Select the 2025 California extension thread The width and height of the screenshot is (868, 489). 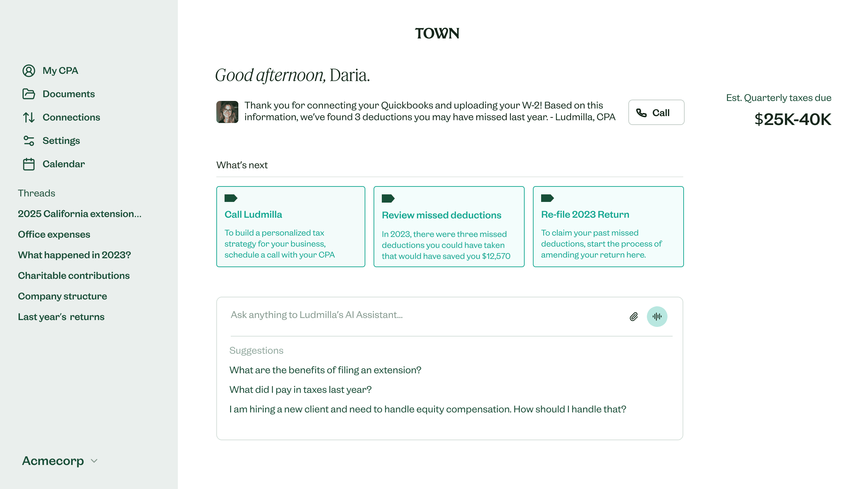(x=79, y=214)
